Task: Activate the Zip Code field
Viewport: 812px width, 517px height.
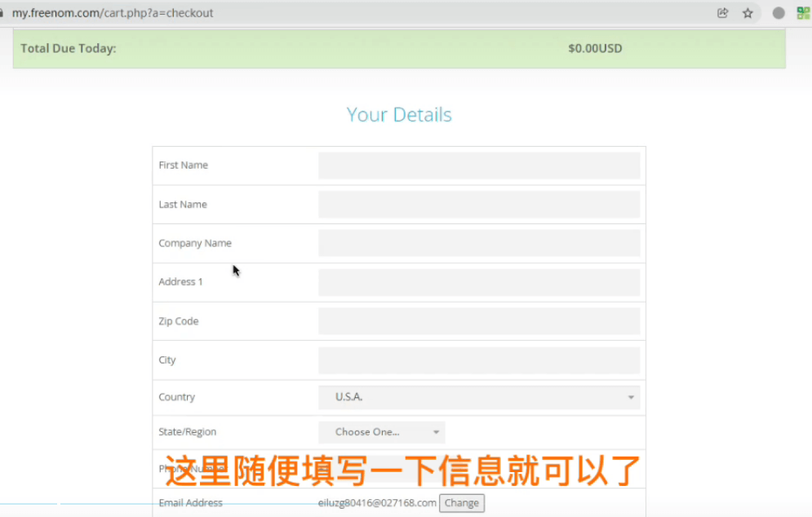Action: click(478, 321)
